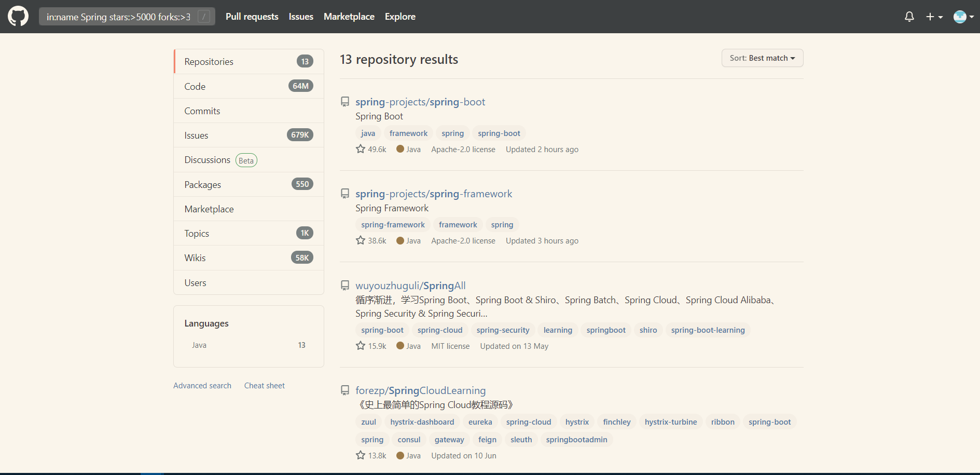The image size is (980, 475).
Task: Open Marketplace in the top navigation
Action: 349,17
